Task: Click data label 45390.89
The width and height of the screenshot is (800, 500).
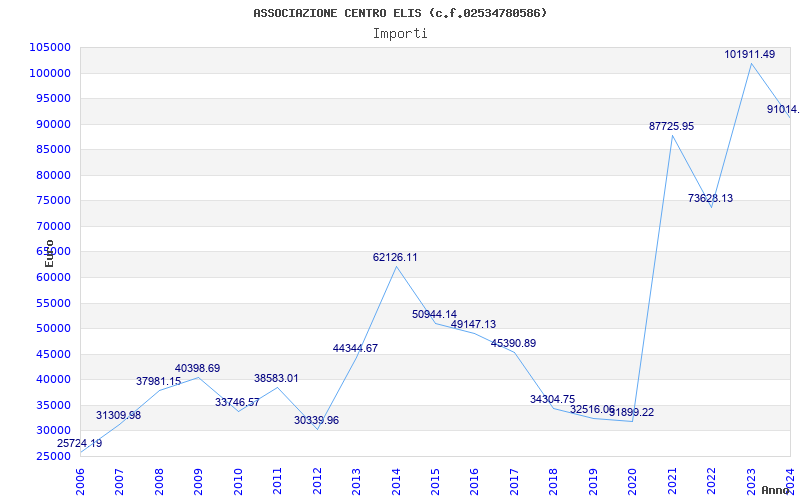Action: [x=513, y=343]
